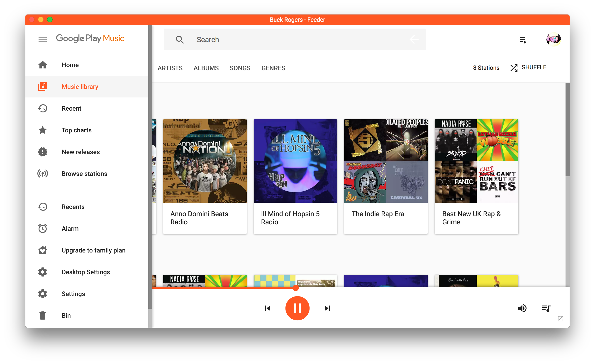Click the back arrow in the search box
The height and width of the screenshot is (364, 595).
pyautogui.click(x=414, y=40)
